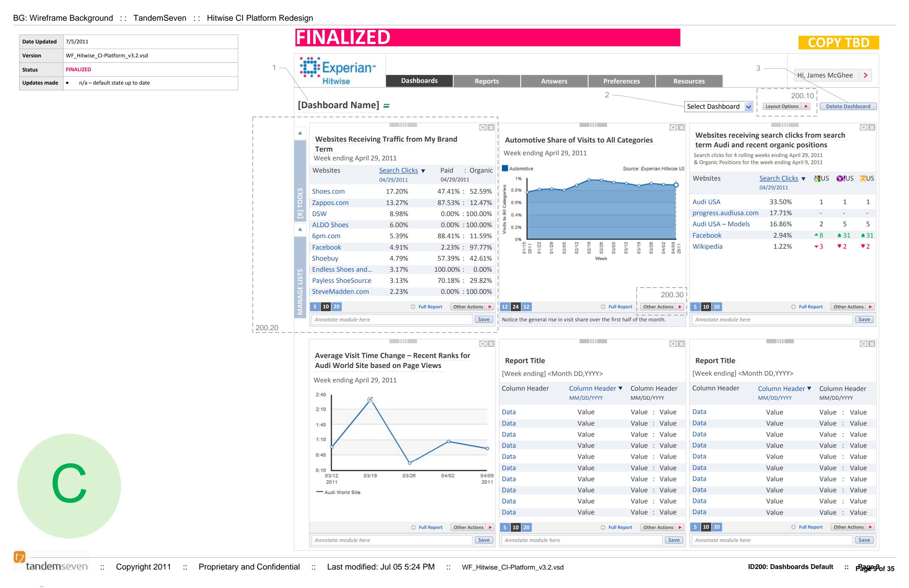The image size is (909, 588).
Task: Open the MANAGE LISTS vertical side tab
Action: pos(300,278)
